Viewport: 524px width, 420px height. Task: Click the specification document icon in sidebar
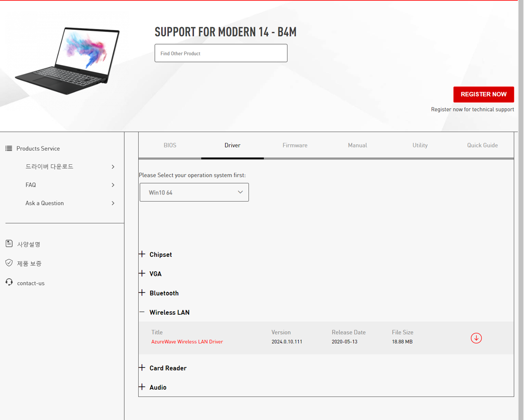coord(9,244)
